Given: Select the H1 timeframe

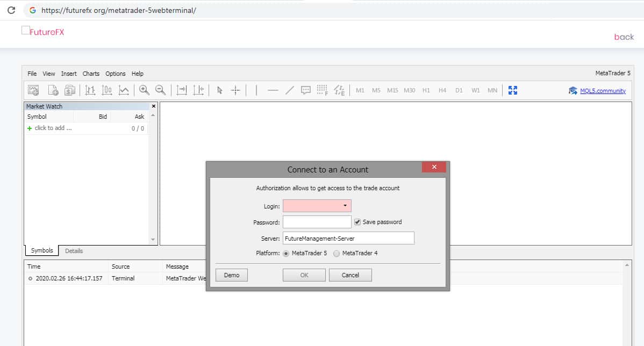Looking at the screenshot, I should tap(426, 90).
